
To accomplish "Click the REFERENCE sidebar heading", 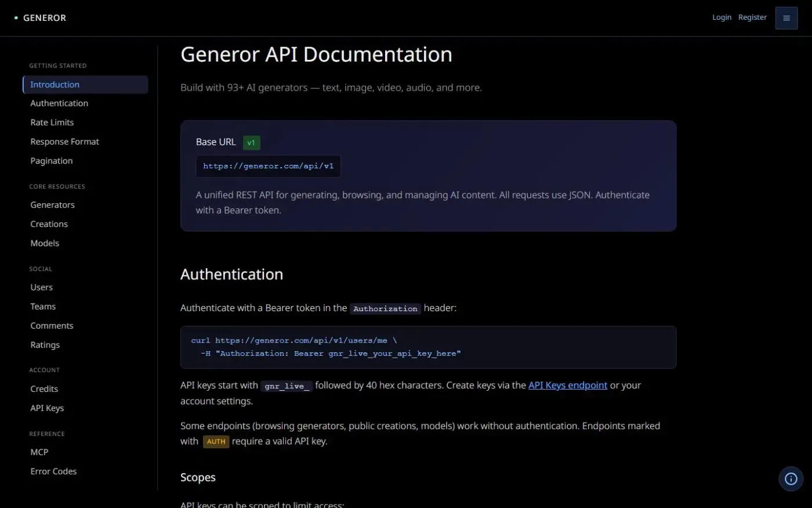I will tap(47, 434).
